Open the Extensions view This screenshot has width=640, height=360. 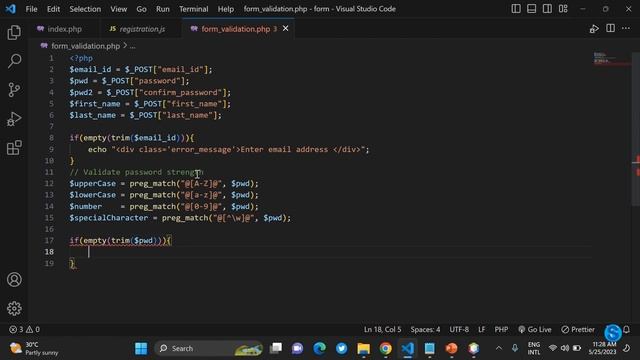(x=14, y=148)
